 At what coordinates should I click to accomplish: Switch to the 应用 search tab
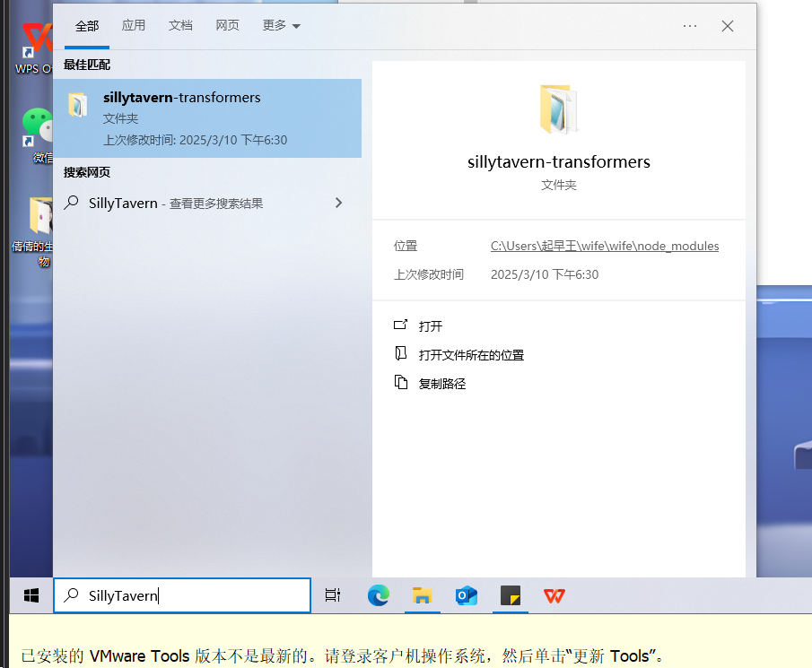pyautogui.click(x=133, y=25)
